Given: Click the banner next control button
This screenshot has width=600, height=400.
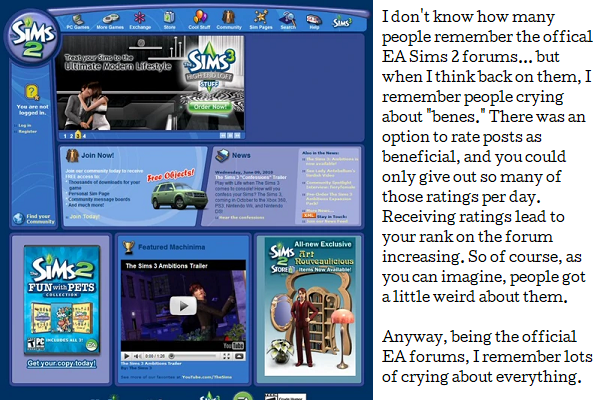Looking at the screenshot, I should pyautogui.click(x=237, y=136).
